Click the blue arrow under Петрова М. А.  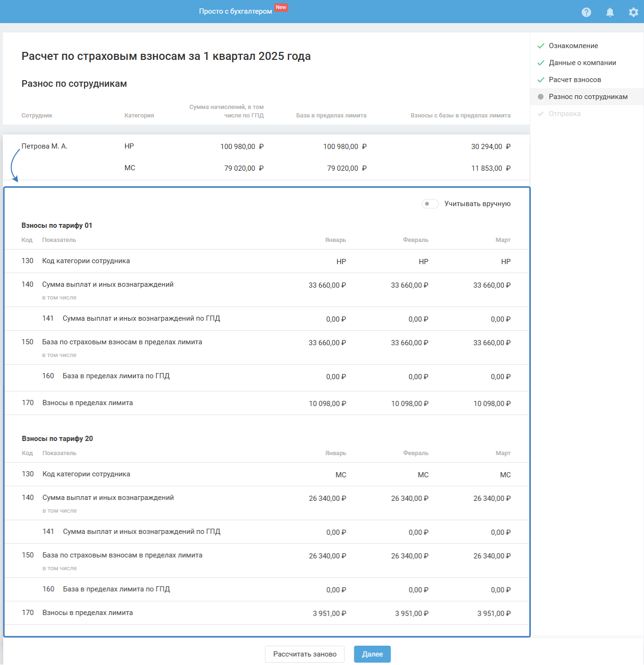[14, 165]
